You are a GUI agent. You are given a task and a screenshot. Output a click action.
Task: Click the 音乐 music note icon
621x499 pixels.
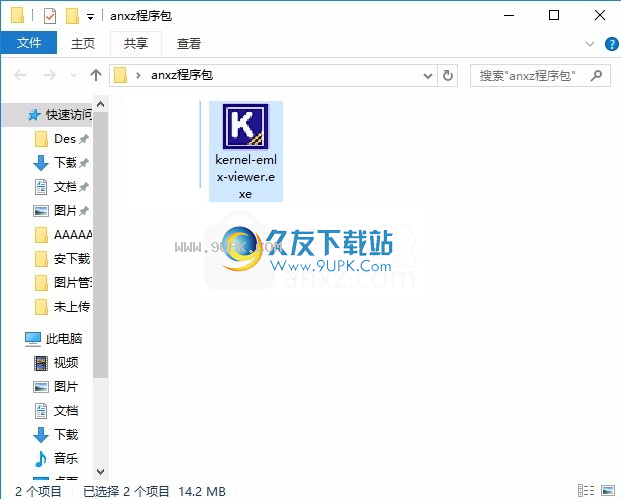pyautogui.click(x=40, y=459)
